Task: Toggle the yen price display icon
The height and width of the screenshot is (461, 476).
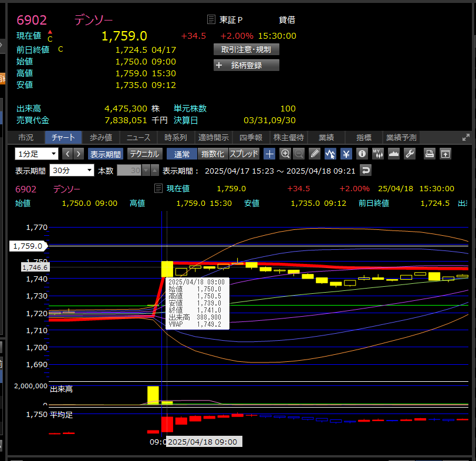Action: [x=346, y=154]
